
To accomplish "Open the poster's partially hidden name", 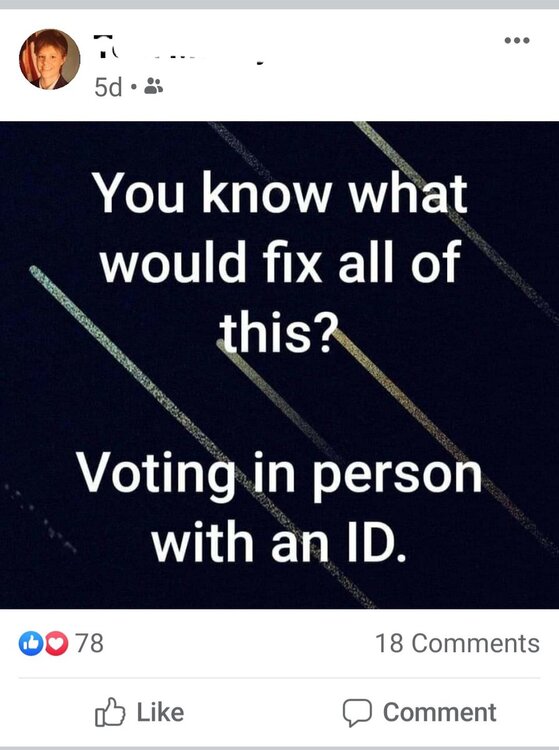I will point(179,50).
